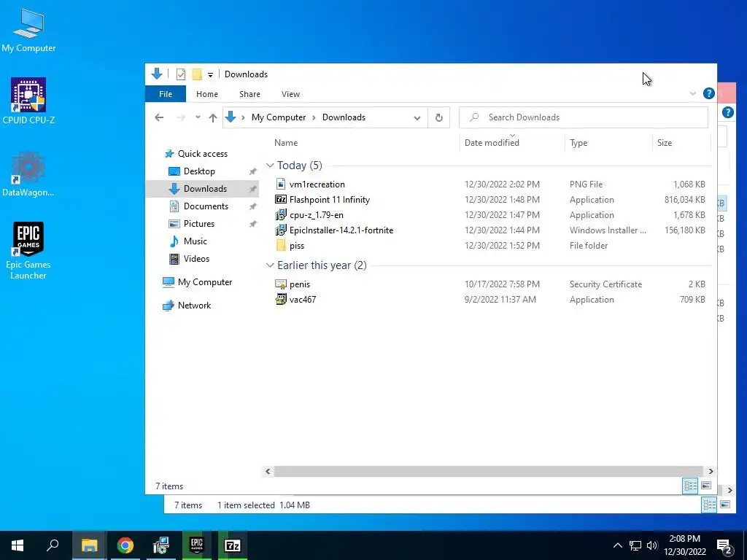Switch to Large icons view in Downloads window

tap(706, 486)
